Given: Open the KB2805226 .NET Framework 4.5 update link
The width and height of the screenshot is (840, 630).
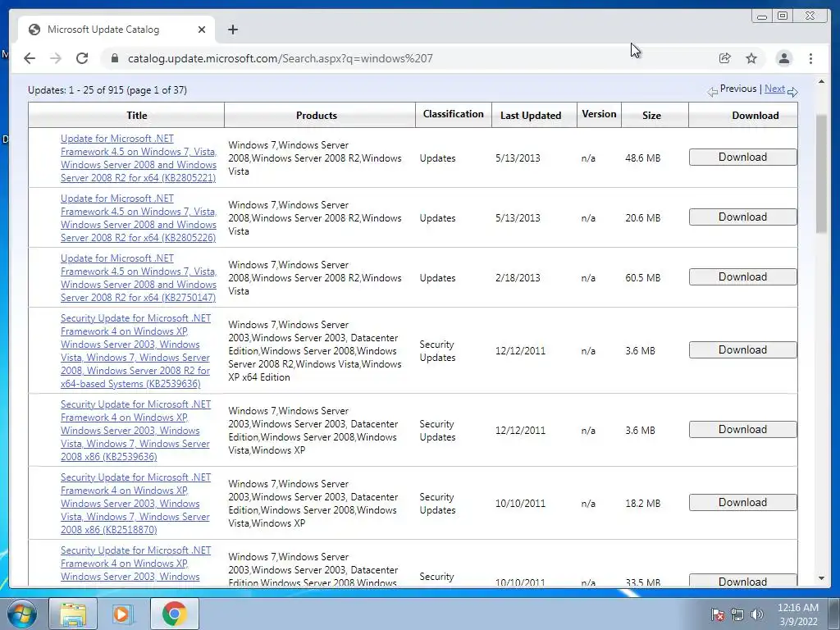Looking at the screenshot, I should pyautogui.click(x=138, y=218).
